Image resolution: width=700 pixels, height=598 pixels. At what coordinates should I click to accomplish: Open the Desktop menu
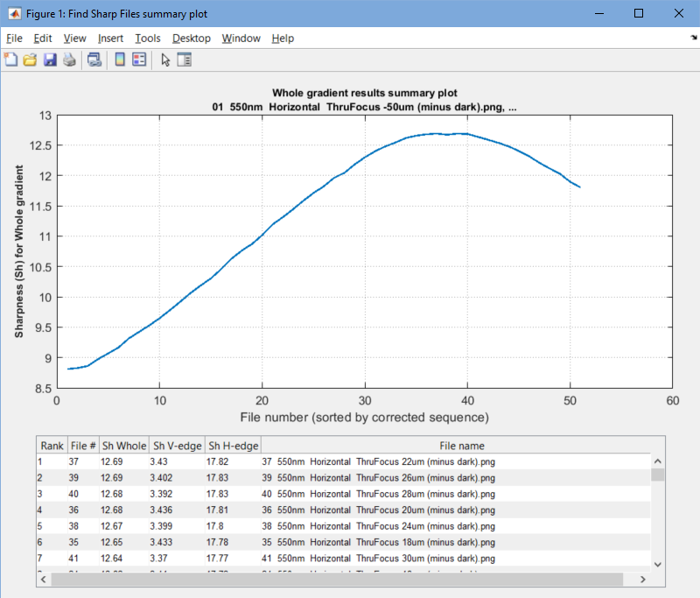192,39
